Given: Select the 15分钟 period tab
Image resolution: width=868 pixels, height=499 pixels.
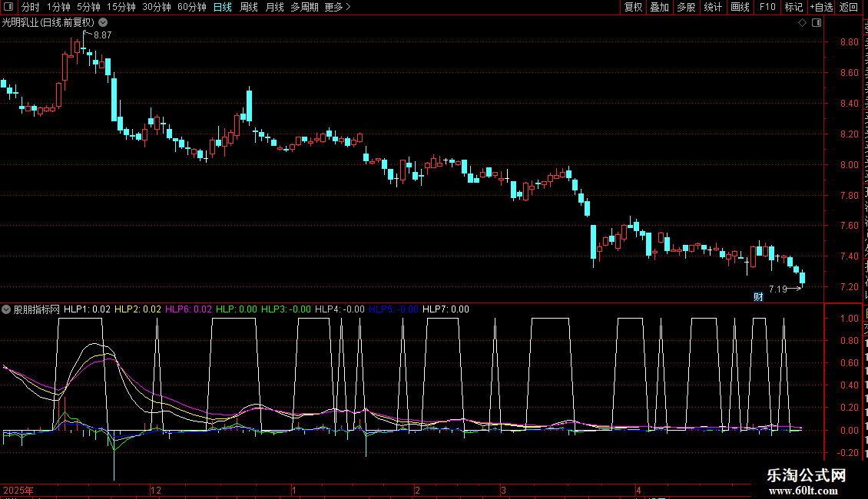Looking at the screenshot, I should pos(121,7).
